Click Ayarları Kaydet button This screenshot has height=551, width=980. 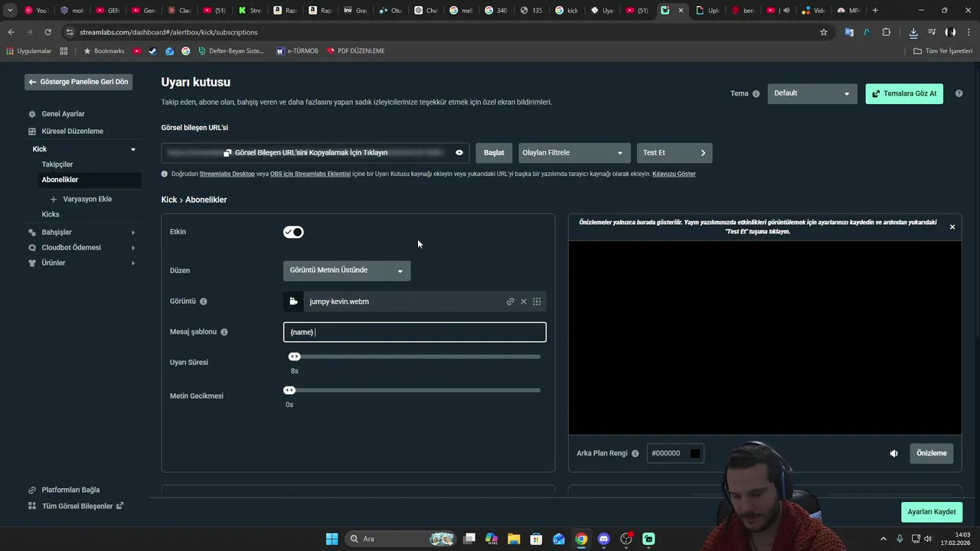tap(932, 512)
